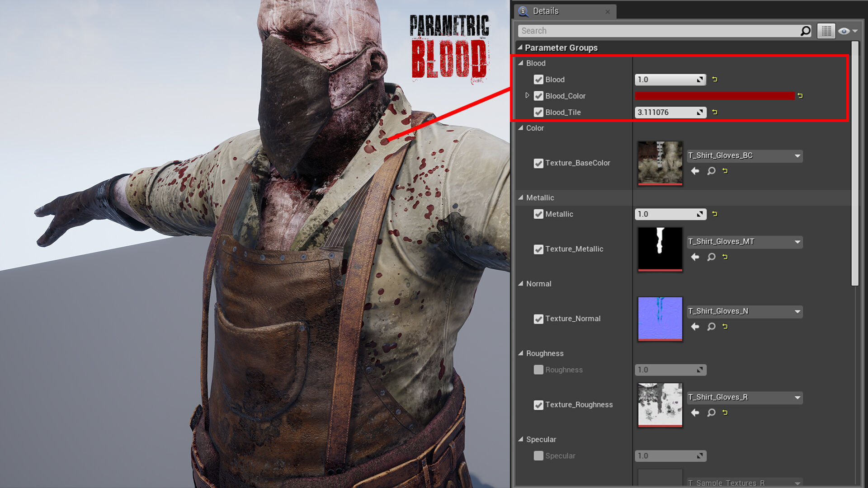
Task: Browse to T_Shirt_Gloves_N in Content Browser
Action: 711,326
